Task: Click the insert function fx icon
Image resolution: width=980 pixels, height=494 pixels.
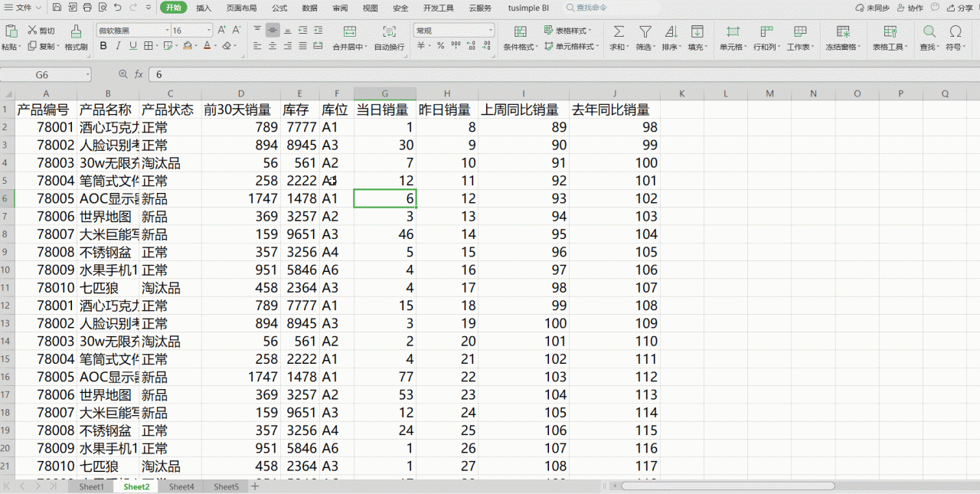Action: click(139, 74)
